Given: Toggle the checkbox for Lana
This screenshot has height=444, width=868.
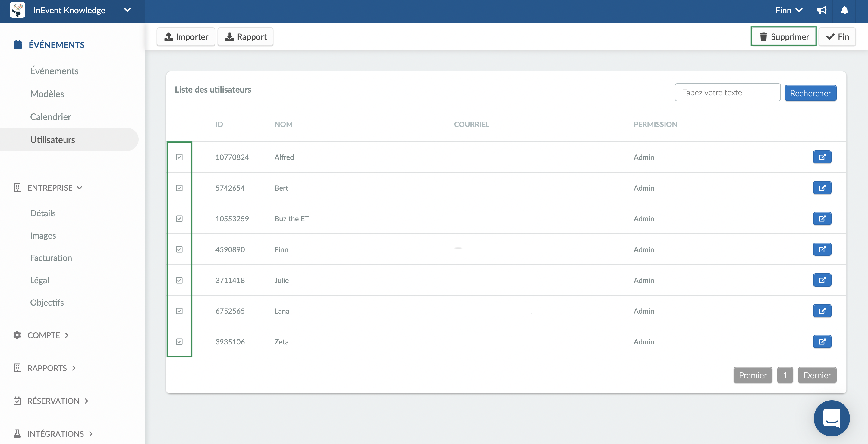Looking at the screenshot, I should (x=179, y=311).
